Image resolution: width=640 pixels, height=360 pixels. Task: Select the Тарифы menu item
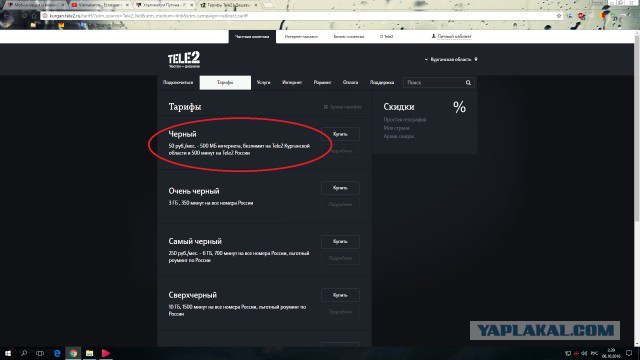[x=225, y=82]
